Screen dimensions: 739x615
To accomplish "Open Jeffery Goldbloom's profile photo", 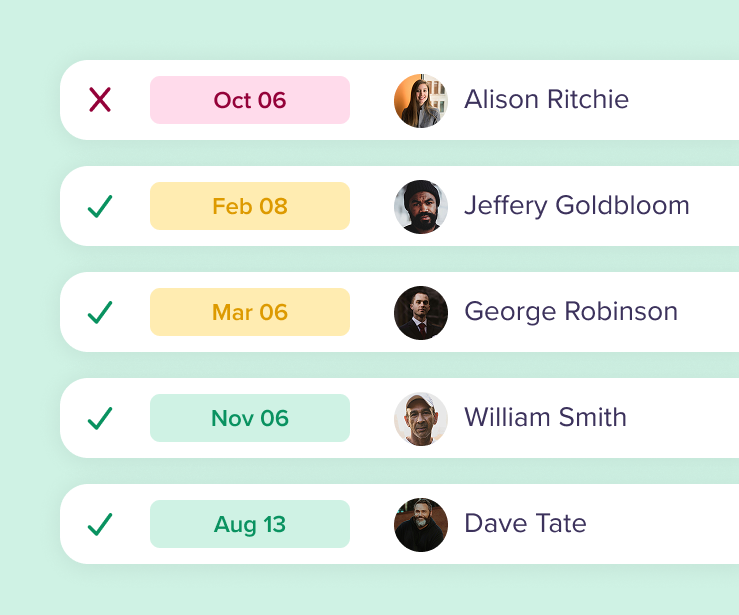I will tap(421, 206).
